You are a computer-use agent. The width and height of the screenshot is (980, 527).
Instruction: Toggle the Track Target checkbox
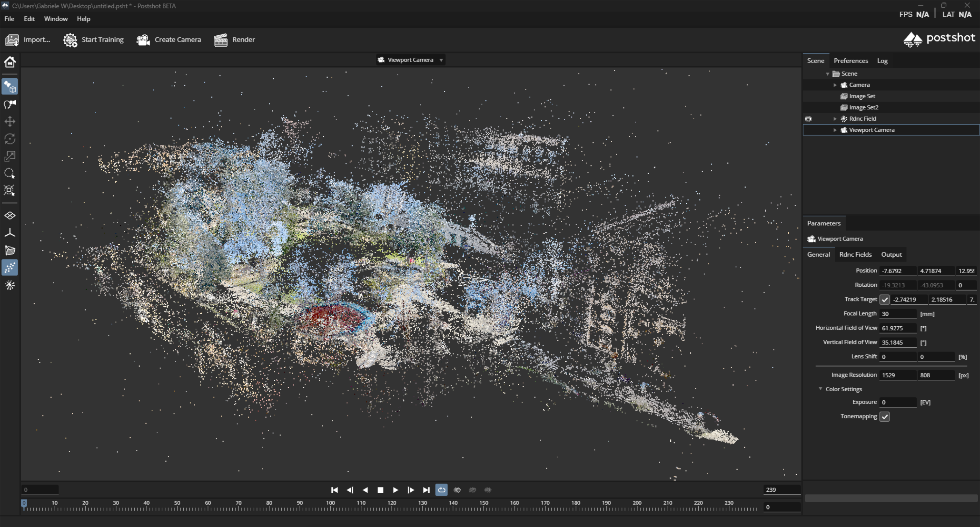click(x=884, y=299)
